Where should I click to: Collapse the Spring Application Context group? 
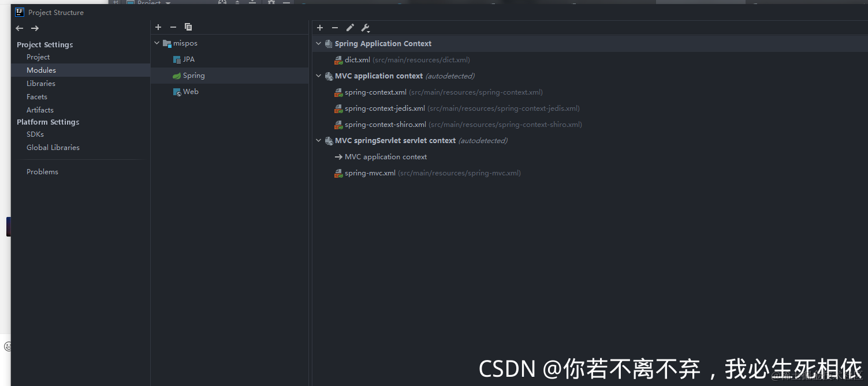[318, 44]
